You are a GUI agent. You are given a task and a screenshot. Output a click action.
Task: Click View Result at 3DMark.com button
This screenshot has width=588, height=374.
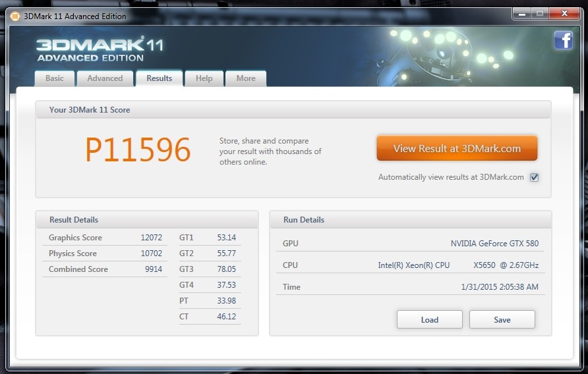pos(457,148)
